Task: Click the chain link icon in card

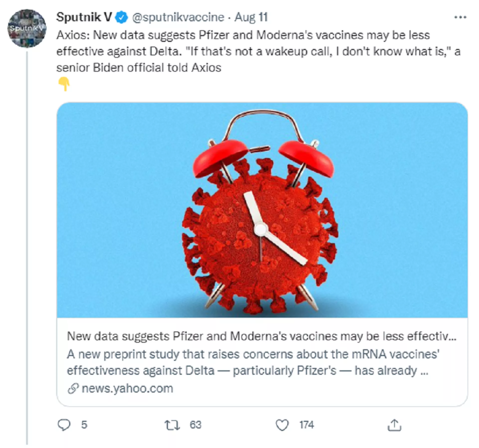Action: click(73, 388)
